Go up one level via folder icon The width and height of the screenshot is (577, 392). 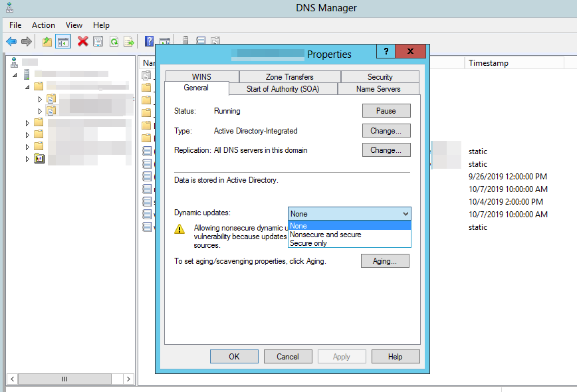coord(47,42)
